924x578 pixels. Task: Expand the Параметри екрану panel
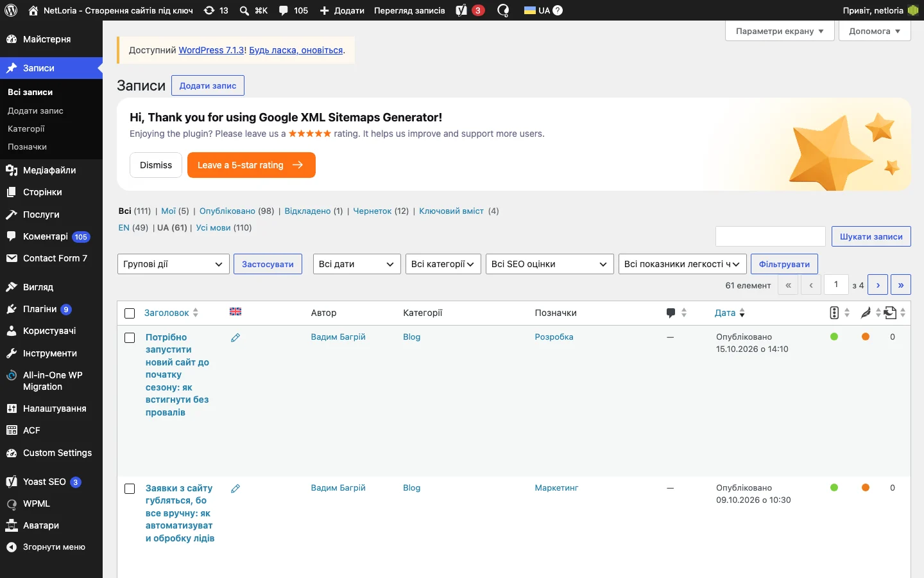(780, 31)
